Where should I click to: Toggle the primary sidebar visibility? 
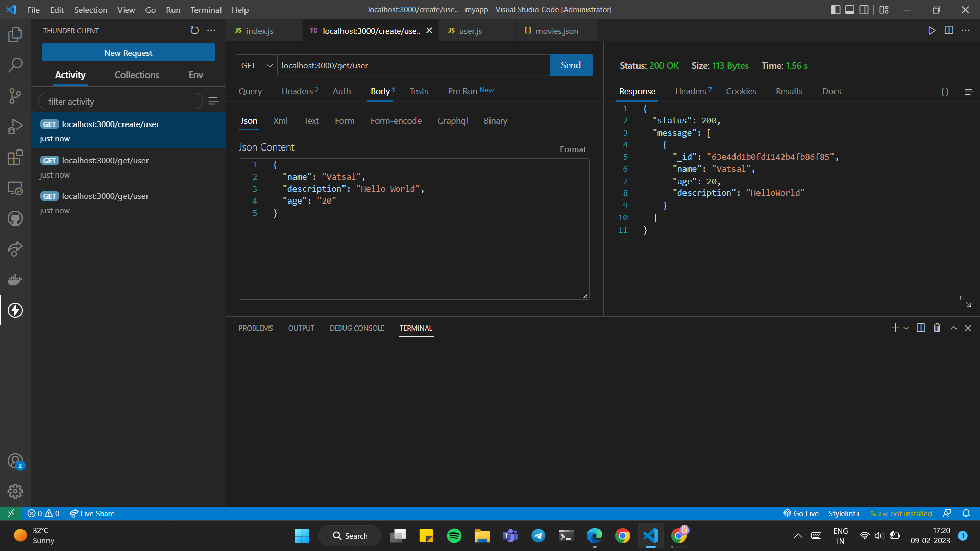pos(836,9)
